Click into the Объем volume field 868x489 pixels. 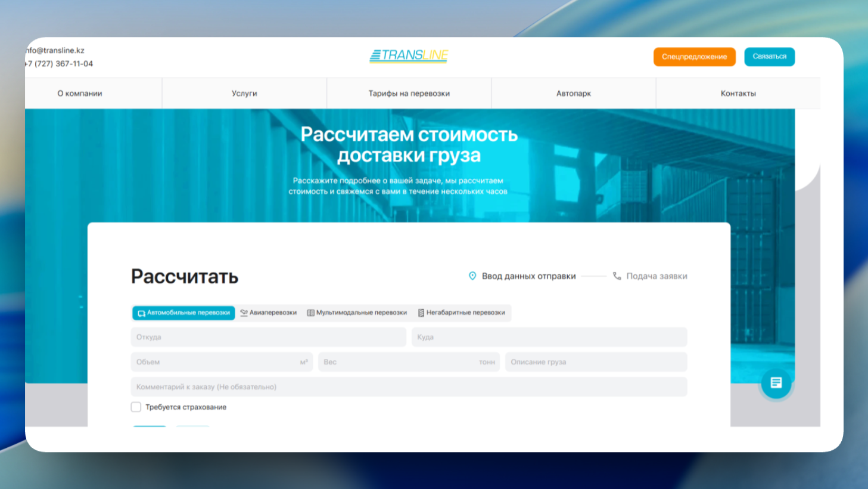click(222, 362)
